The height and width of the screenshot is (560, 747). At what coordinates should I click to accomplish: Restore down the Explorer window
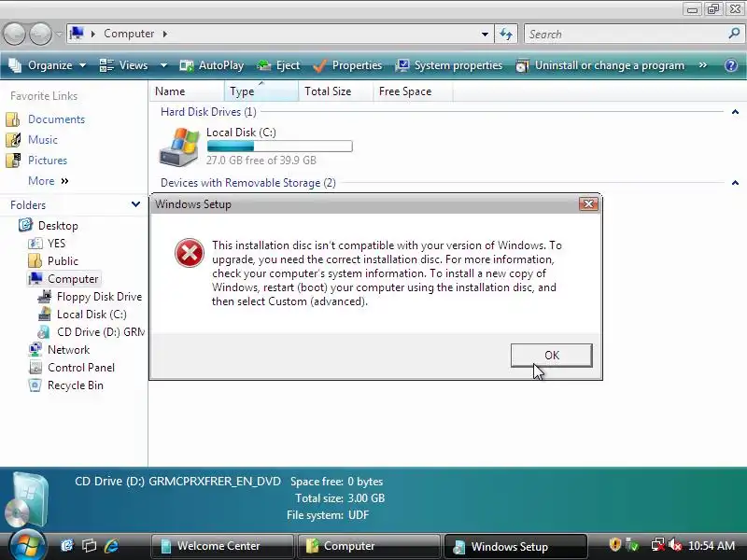[712, 9]
